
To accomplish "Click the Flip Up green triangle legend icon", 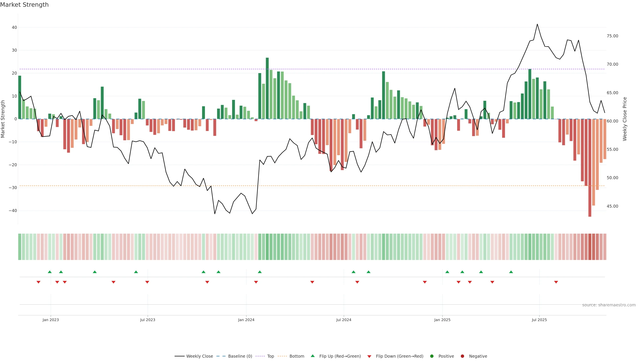I will [312, 356].
